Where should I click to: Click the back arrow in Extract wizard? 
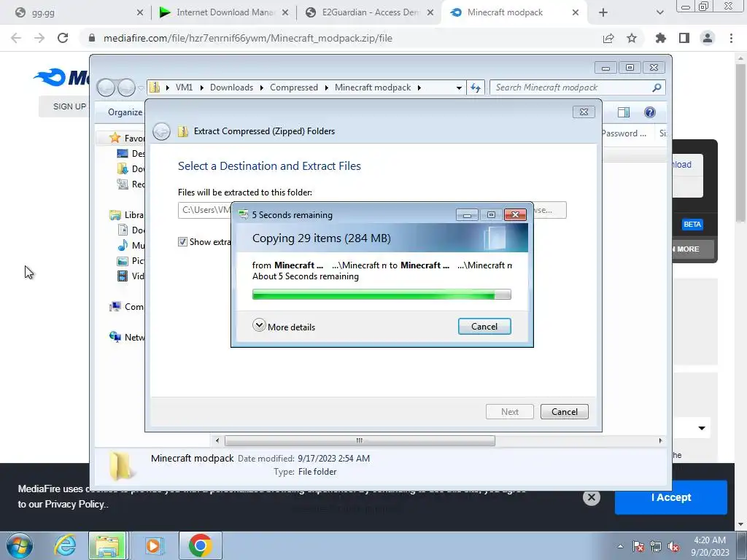(161, 131)
